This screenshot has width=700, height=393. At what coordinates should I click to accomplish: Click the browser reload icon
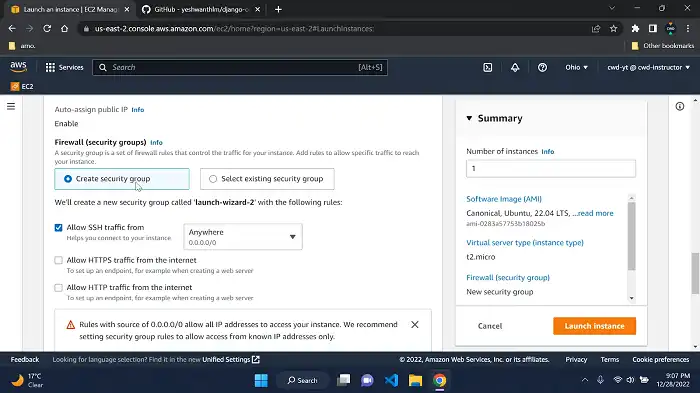coord(47,29)
